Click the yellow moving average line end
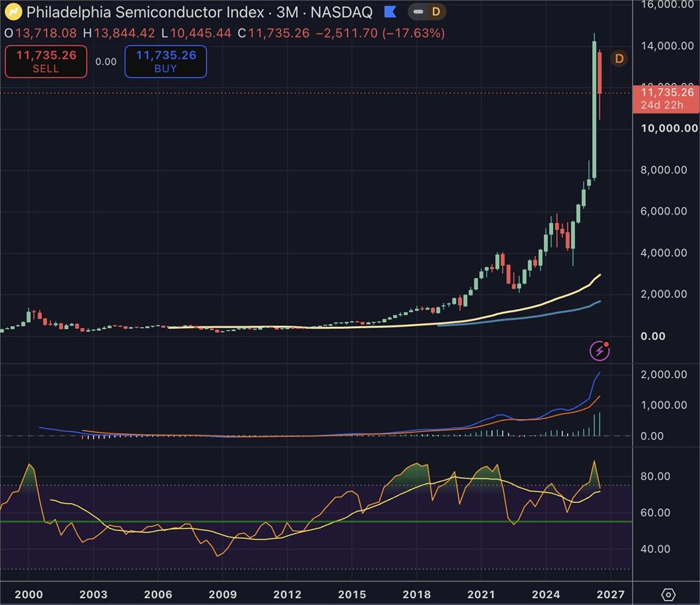 pyautogui.click(x=600, y=275)
